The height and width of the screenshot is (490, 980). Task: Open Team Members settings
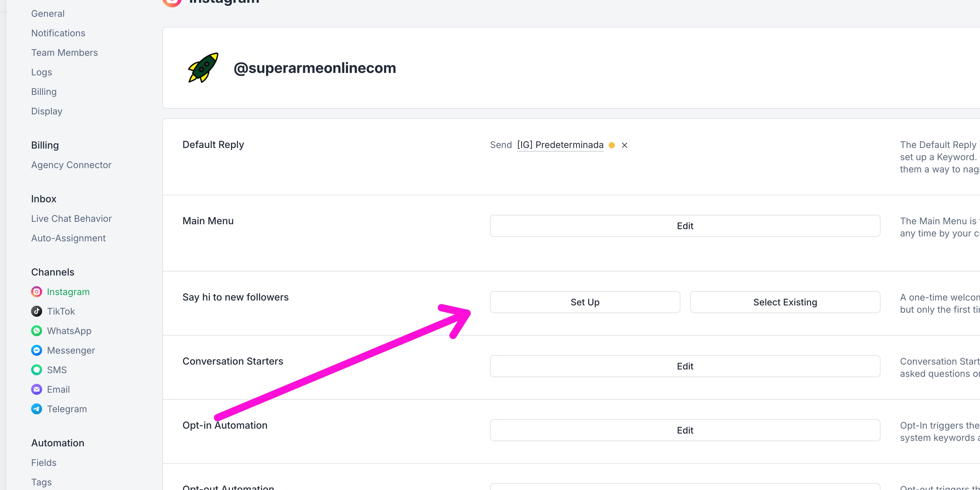(64, 52)
